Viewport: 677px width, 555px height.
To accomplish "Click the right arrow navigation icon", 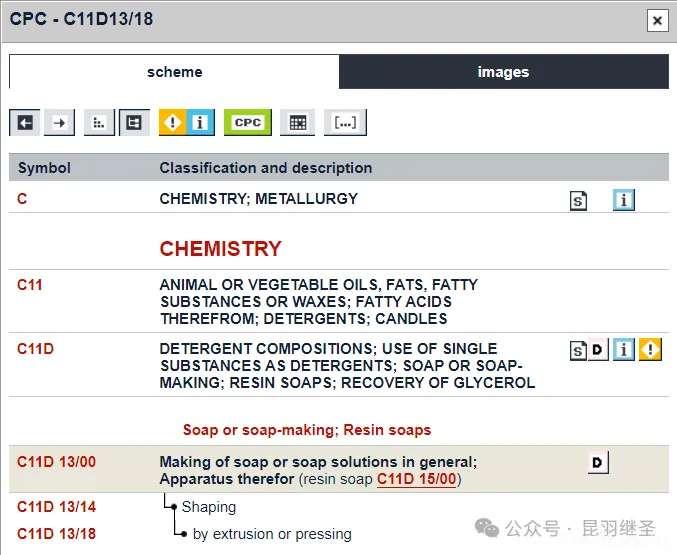I will point(60,123).
